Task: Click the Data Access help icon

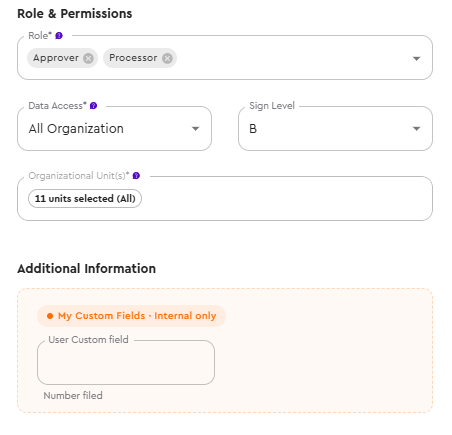Action: tap(93, 106)
